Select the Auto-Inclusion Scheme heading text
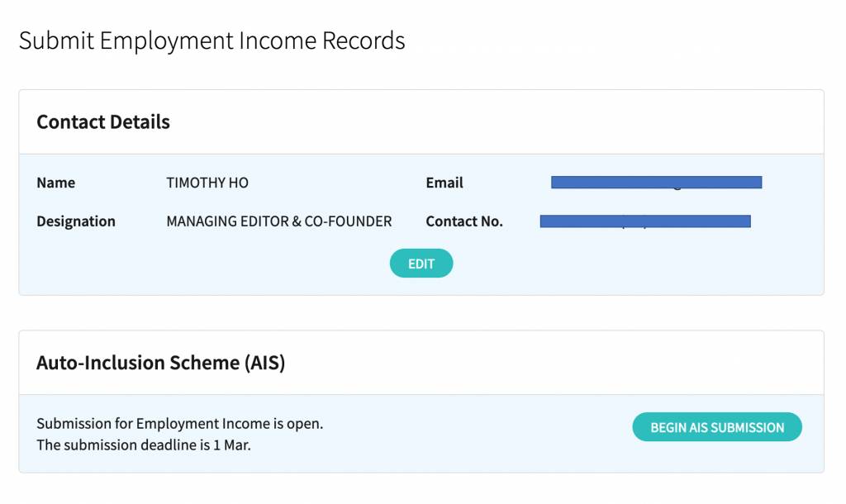The width and height of the screenshot is (846, 504). pyautogui.click(x=160, y=363)
